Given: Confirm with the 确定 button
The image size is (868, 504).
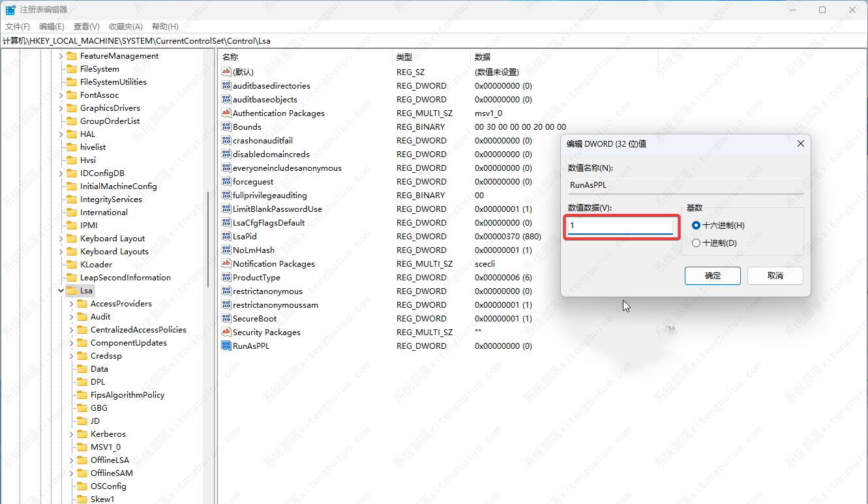Looking at the screenshot, I should pyautogui.click(x=712, y=276).
